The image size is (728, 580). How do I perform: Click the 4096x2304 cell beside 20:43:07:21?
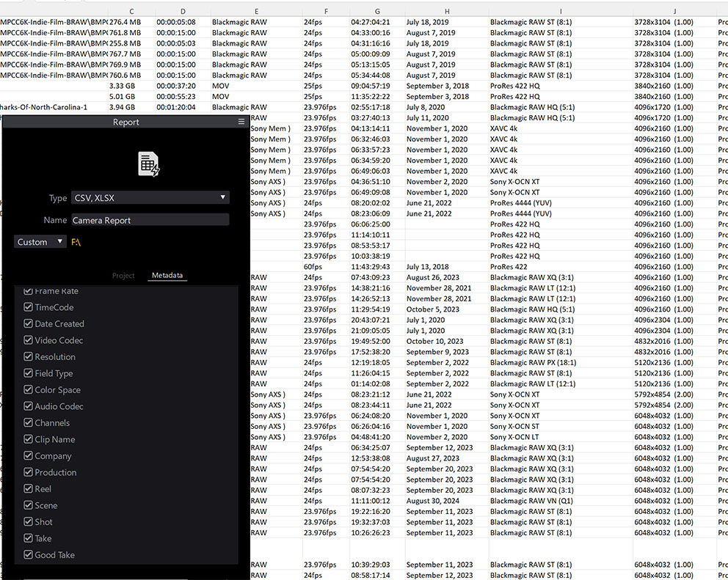coord(674,320)
